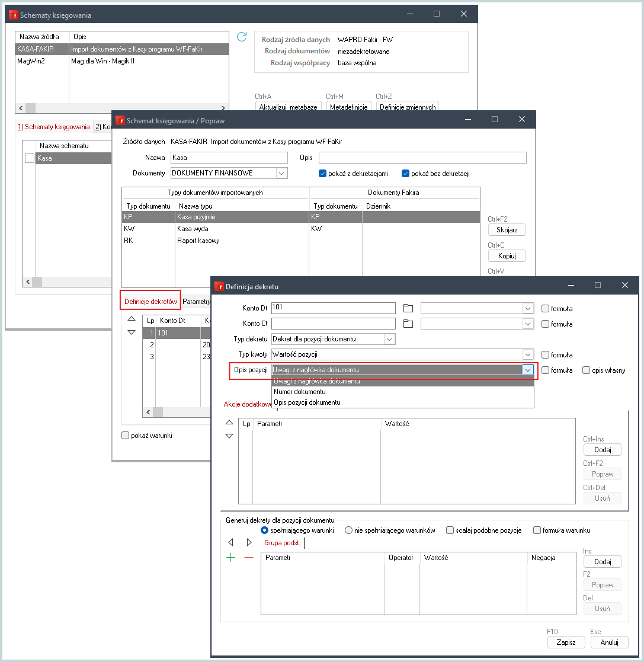This screenshot has height=662, width=644.
Task: Click the Nazwa field containing Kasa
Action: coord(229,158)
